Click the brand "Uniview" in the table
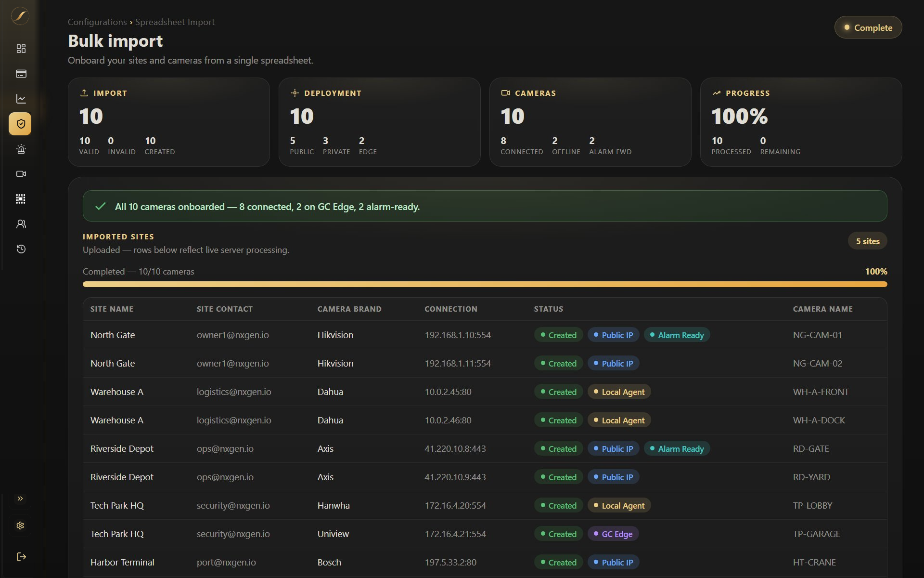This screenshot has width=924, height=578. coord(333,534)
